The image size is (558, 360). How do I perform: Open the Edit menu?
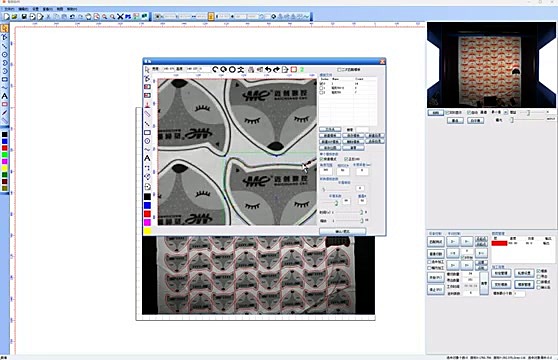pyautogui.click(x=23, y=9)
